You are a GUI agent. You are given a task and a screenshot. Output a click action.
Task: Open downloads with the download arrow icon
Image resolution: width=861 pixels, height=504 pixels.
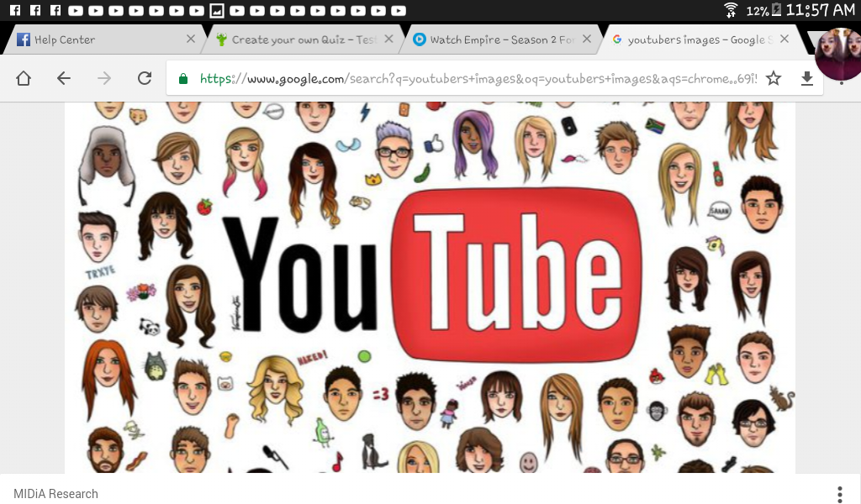[x=806, y=79]
